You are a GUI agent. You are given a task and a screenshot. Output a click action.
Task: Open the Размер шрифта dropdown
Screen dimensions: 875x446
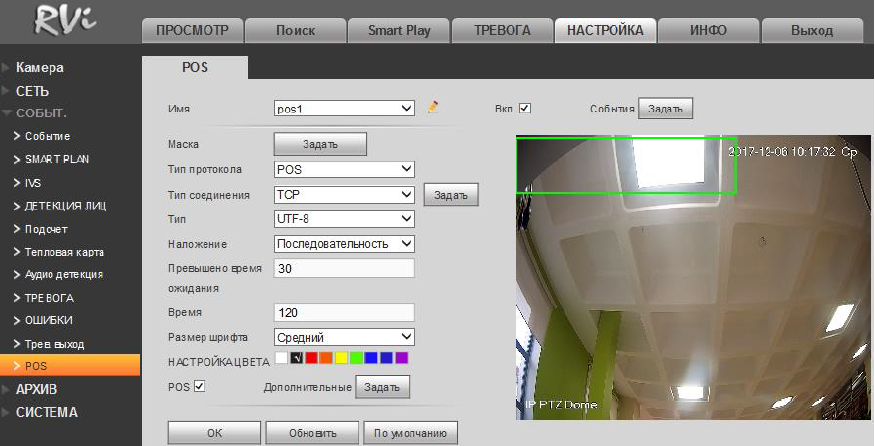(x=344, y=337)
